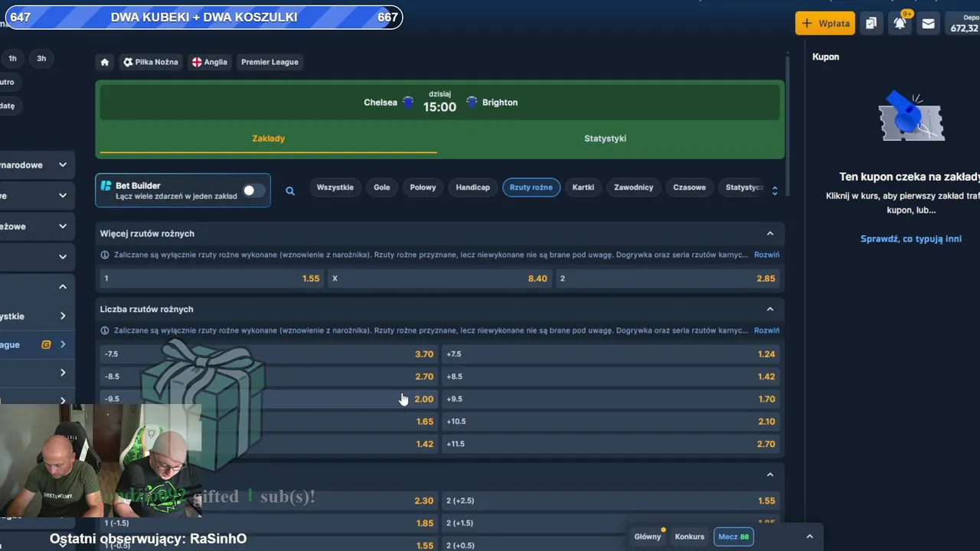Switch to the Zakłady tab
Viewport: 980px width, 551px height.
269,139
